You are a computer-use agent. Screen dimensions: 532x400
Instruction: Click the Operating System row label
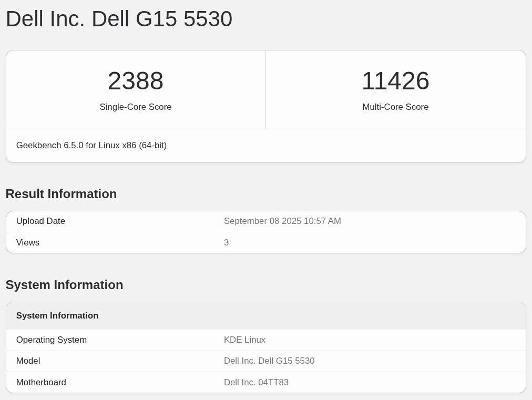pyautogui.click(x=52, y=340)
